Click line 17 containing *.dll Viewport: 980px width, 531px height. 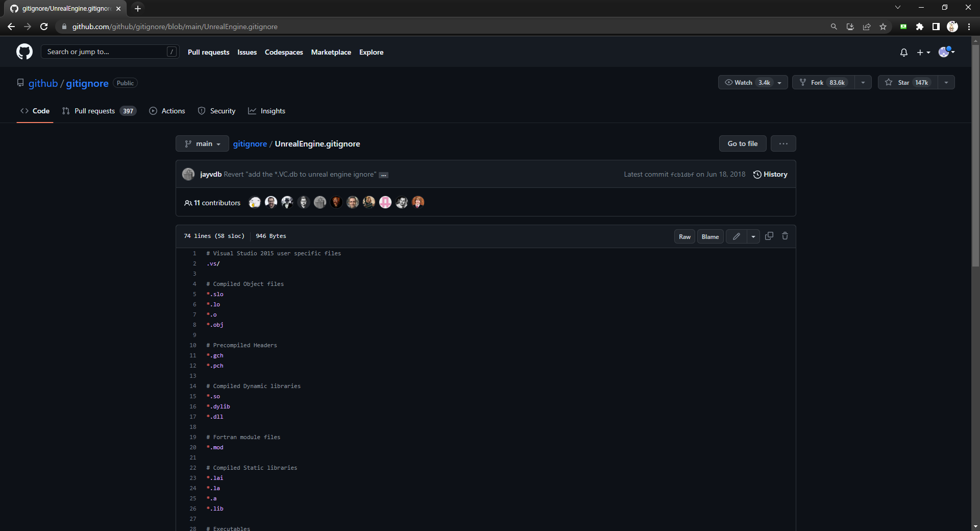point(214,417)
